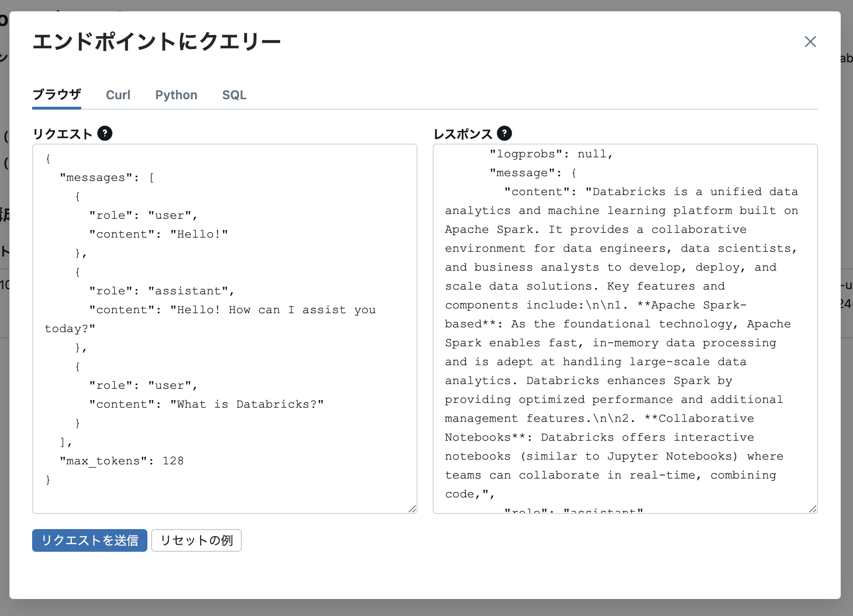Click inside the request JSON text area
853x616 pixels.
225,329
